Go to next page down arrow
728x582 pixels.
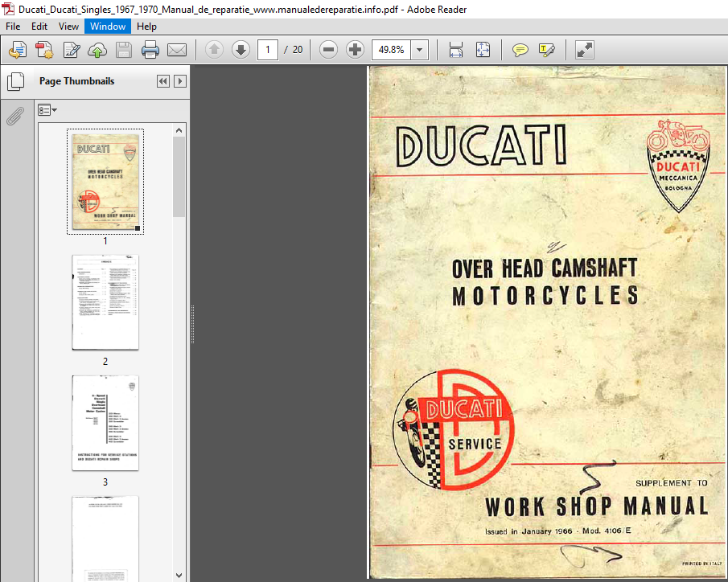pos(241,50)
